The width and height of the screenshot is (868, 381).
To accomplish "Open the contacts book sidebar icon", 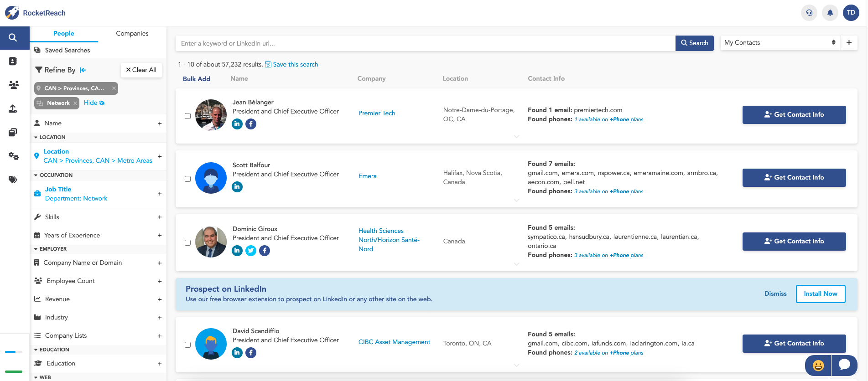I will click(x=13, y=61).
